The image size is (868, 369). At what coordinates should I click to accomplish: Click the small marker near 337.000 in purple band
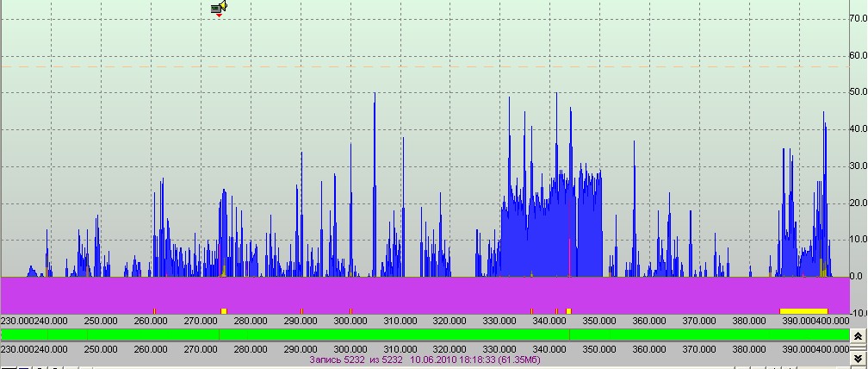pos(531,311)
